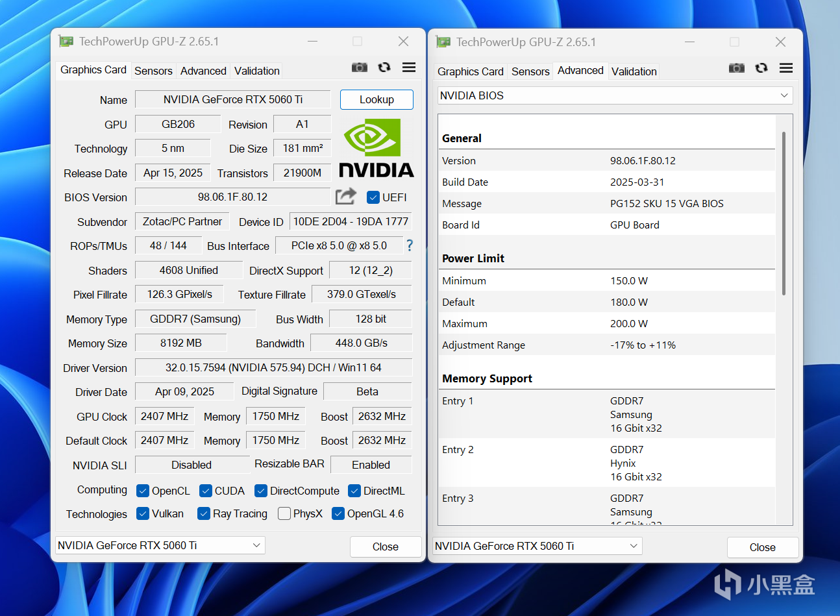Toggle the Ray Tracing checkbox
Viewport: 840px width, 616px height.
(x=204, y=513)
